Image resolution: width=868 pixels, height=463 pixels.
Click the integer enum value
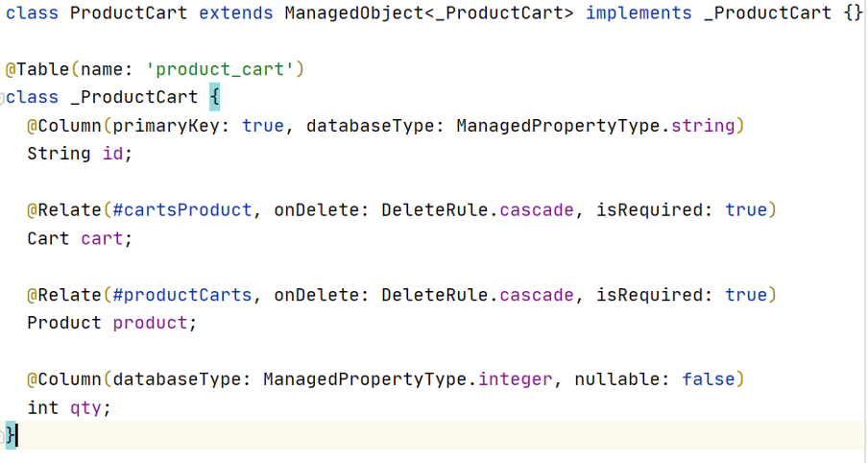(516, 379)
